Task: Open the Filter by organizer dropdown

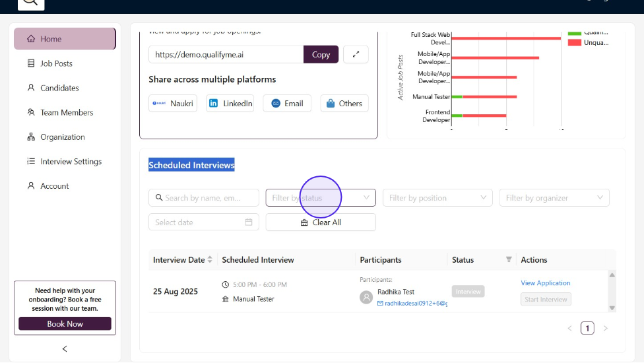Action: (554, 198)
